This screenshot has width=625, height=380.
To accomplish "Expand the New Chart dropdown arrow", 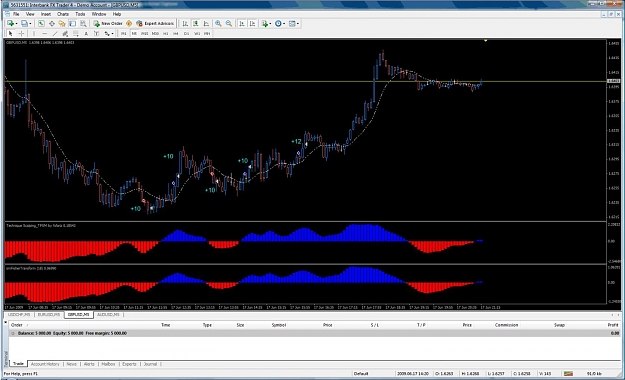I will click(16, 24).
